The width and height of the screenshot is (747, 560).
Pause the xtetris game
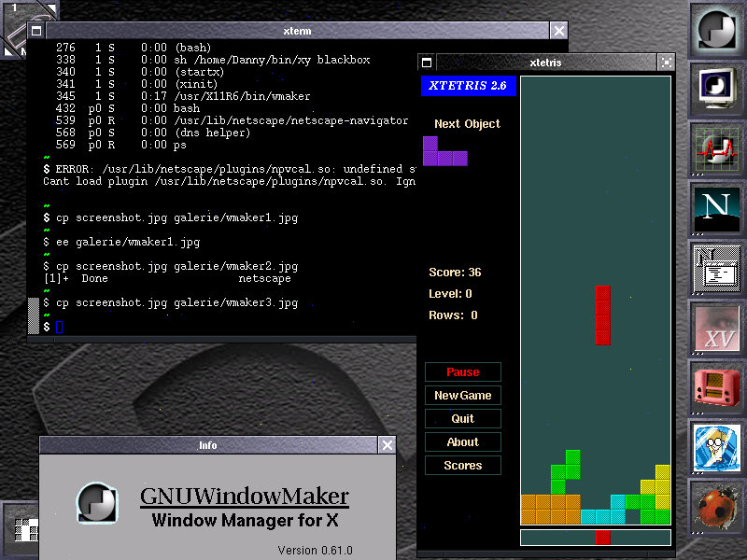[462, 371]
